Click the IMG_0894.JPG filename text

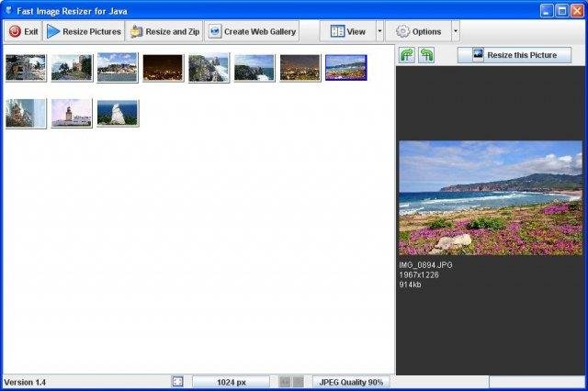(425, 265)
